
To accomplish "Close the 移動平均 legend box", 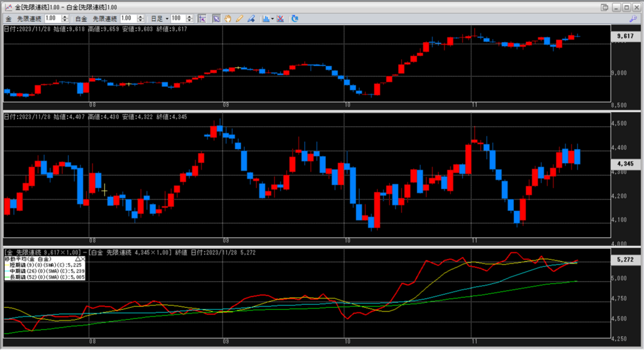I will pyautogui.click(x=82, y=259).
